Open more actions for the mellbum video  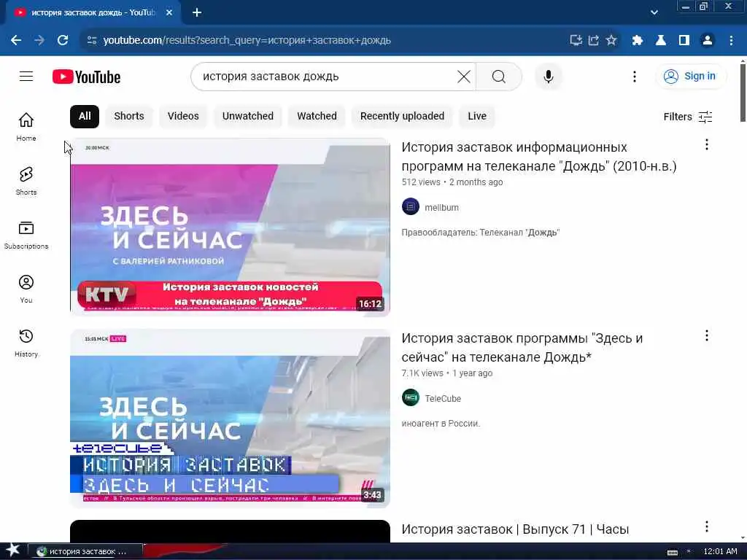click(x=706, y=145)
